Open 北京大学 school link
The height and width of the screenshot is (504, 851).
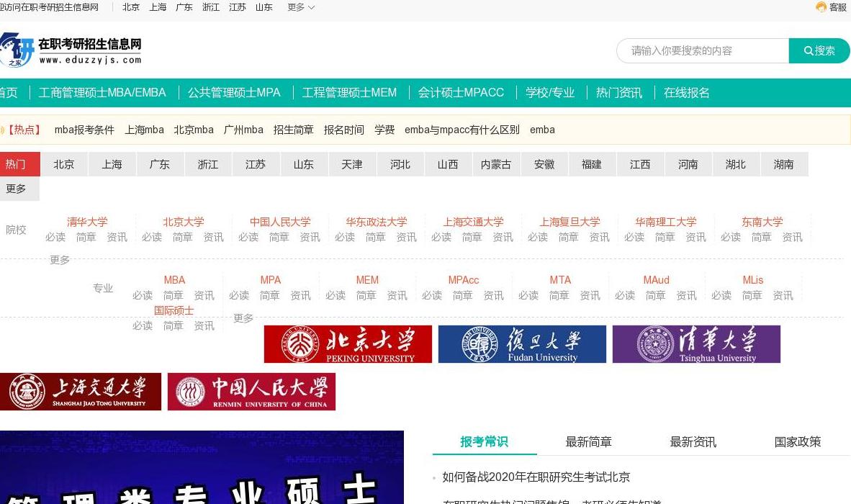click(x=184, y=222)
